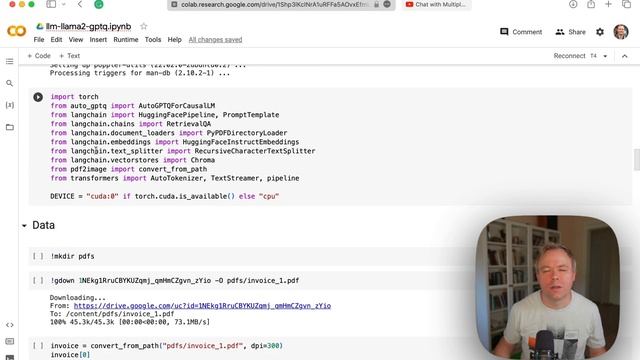The width and height of the screenshot is (640, 360).
Task: Run the !gdown invoice_1.pdf cell
Action: [38, 281]
